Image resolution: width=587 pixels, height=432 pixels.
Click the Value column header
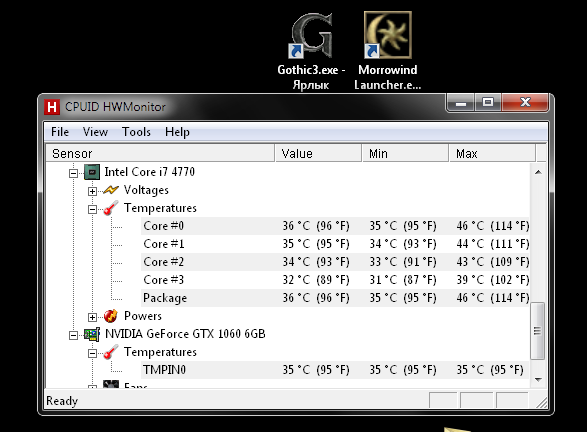click(319, 153)
